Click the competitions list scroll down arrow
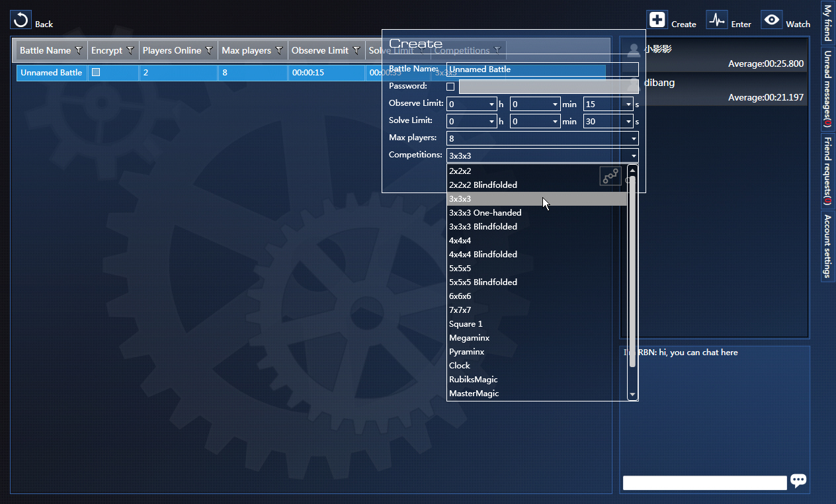Viewport: 836px width, 504px height. [x=632, y=395]
